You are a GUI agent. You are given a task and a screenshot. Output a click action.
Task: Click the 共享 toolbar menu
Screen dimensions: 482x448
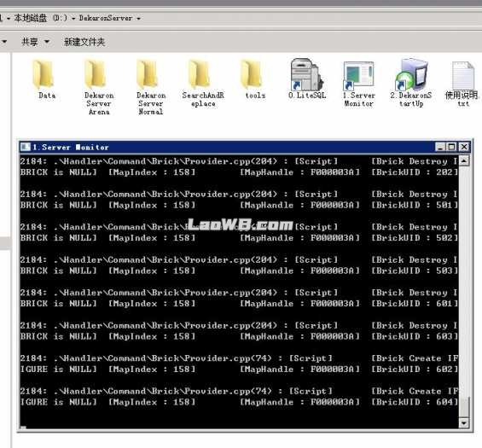coord(30,42)
